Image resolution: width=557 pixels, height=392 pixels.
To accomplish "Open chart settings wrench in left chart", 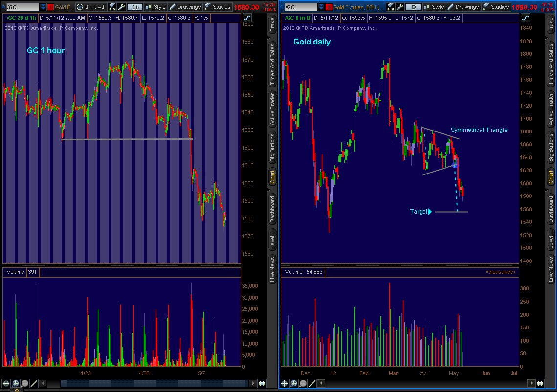I will tap(122, 7).
